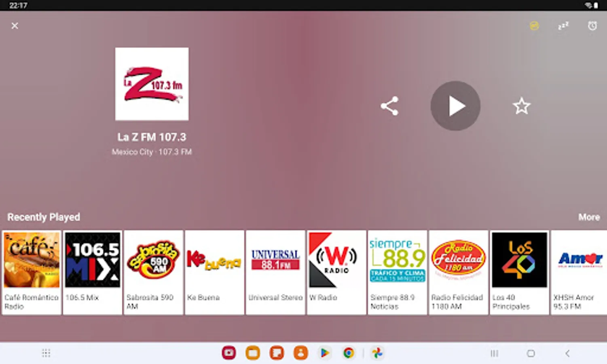Open Google Play Store in taskbar
Screen dimensions: 607x364
[324, 353]
